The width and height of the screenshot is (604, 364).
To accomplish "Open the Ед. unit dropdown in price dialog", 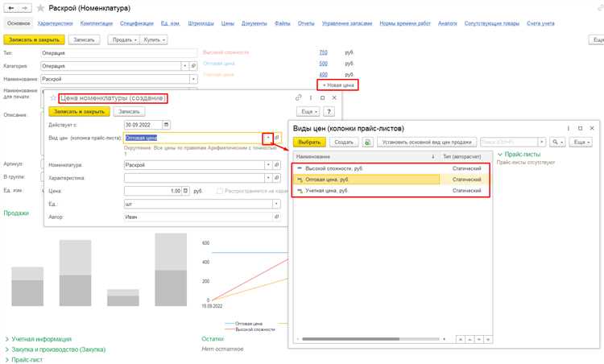I will tap(276, 204).
